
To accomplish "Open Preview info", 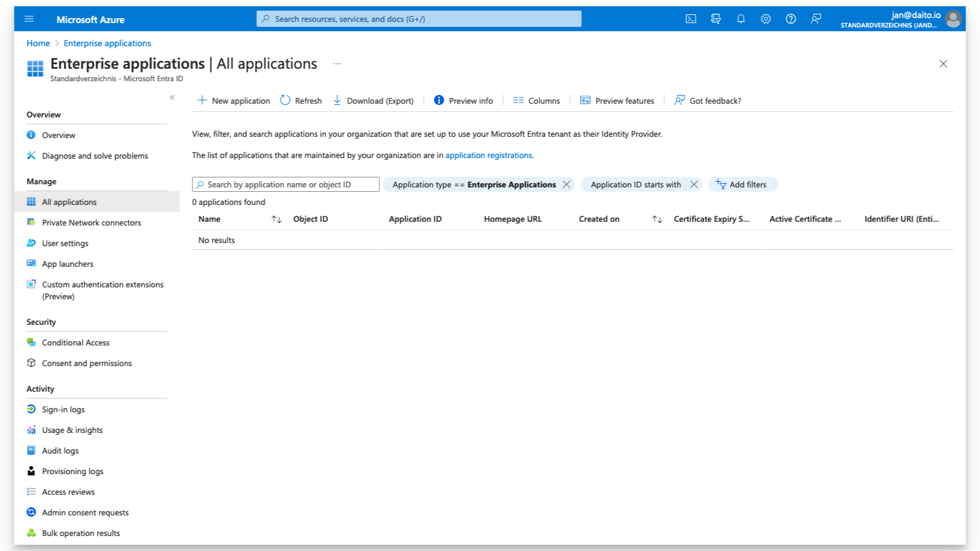I will [x=463, y=101].
